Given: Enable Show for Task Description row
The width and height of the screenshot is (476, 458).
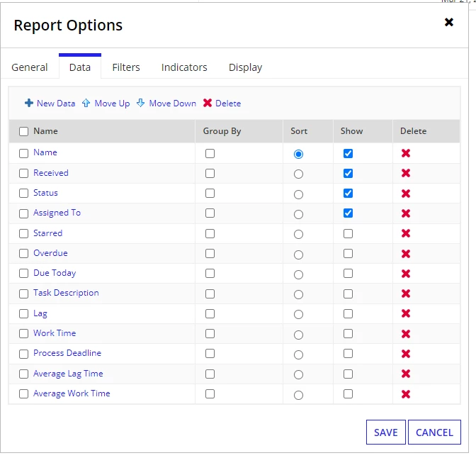Looking at the screenshot, I should coord(348,294).
